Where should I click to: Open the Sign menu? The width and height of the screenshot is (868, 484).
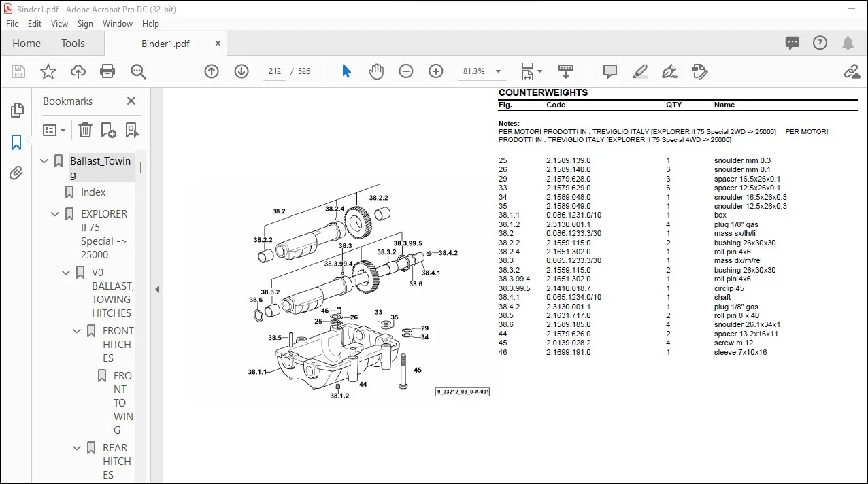tap(85, 23)
